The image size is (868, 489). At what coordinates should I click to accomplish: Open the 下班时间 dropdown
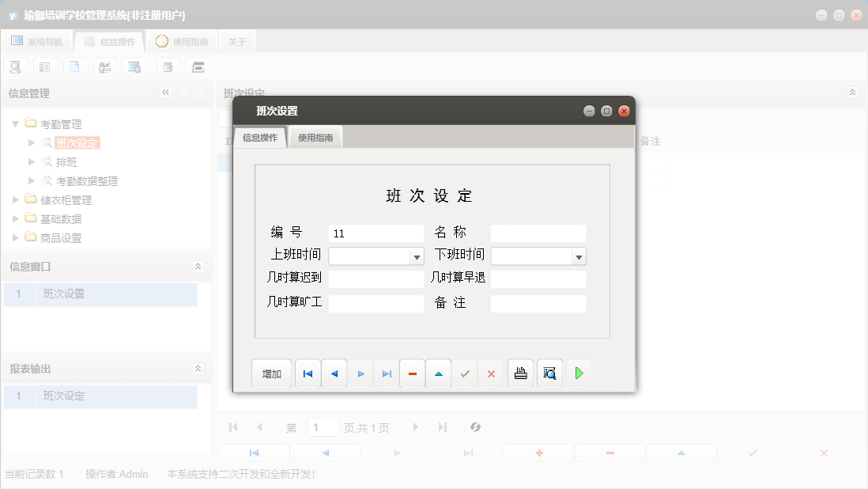tap(579, 256)
